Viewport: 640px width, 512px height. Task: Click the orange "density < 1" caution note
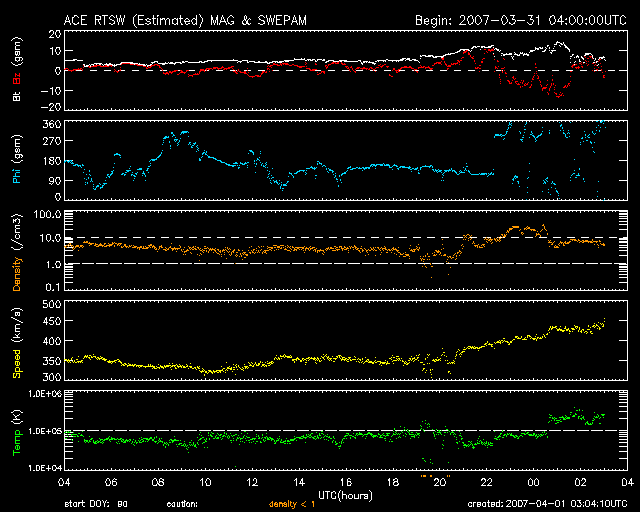click(292, 505)
